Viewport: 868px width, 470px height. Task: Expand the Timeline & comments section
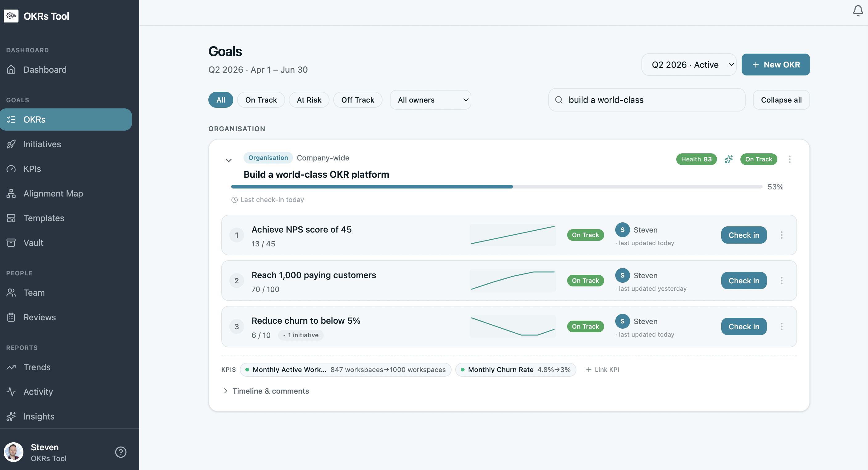pyautogui.click(x=270, y=391)
